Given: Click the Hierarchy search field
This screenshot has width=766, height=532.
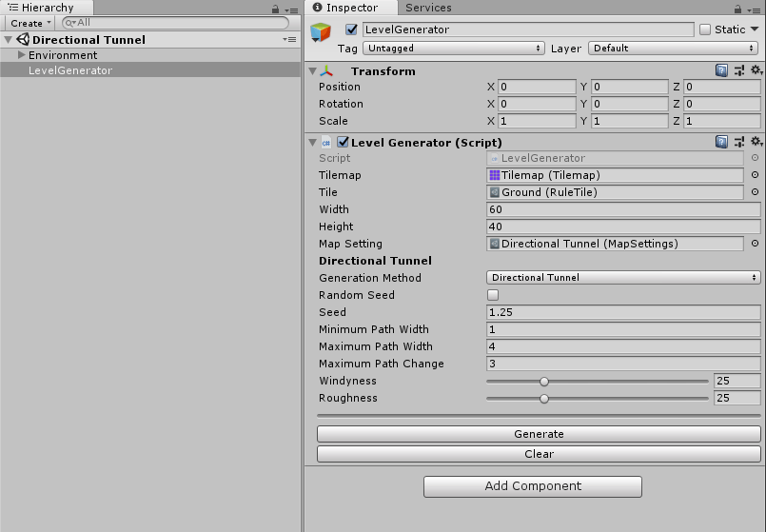Looking at the screenshot, I should pyautogui.click(x=175, y=23).
